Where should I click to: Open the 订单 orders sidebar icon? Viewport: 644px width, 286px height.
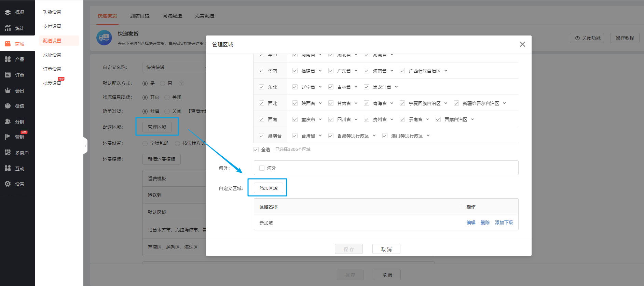click(x=8, y=75)
